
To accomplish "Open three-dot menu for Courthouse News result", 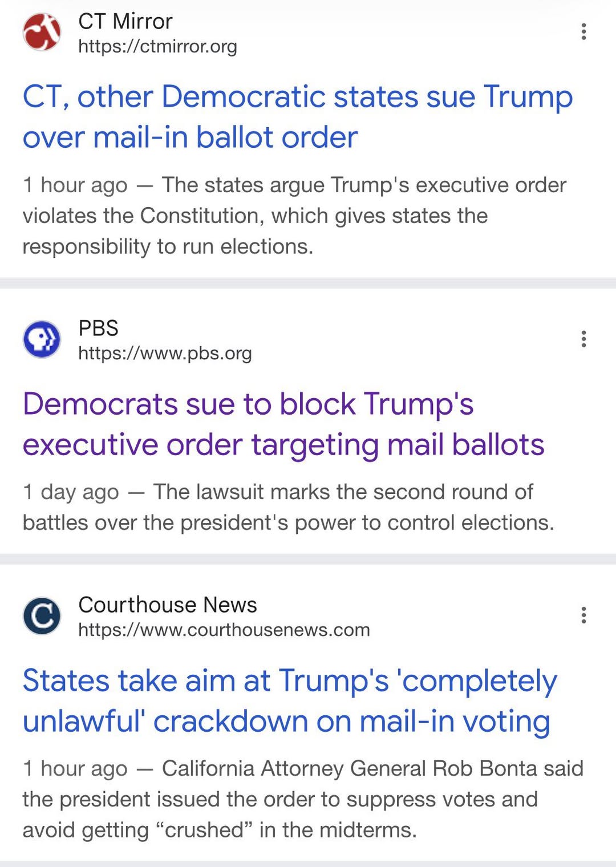I will click(583, 615).
